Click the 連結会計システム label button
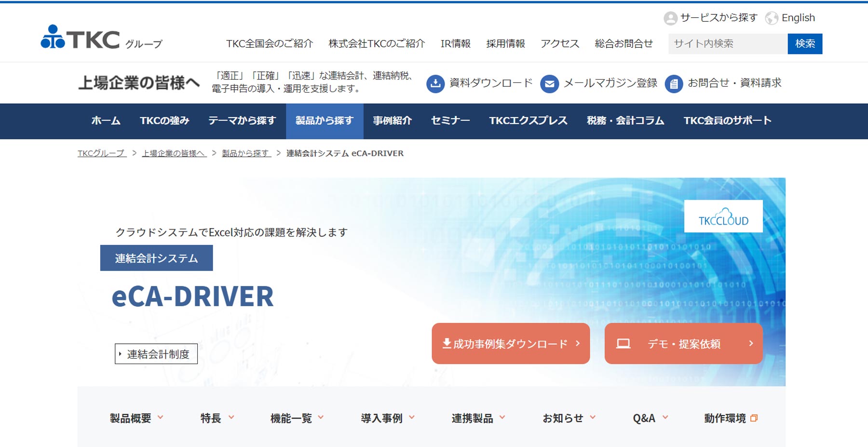The height and width of the screenshot is (447, 868). tap(156, 258)
